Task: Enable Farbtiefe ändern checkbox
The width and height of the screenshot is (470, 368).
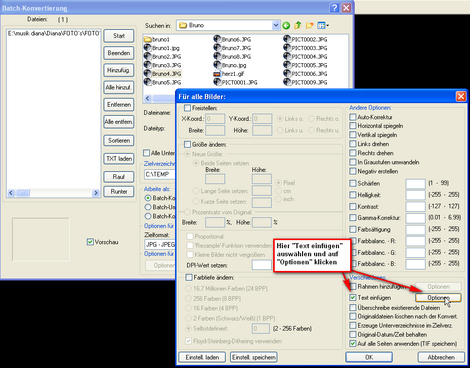Action: coord(189,277)
